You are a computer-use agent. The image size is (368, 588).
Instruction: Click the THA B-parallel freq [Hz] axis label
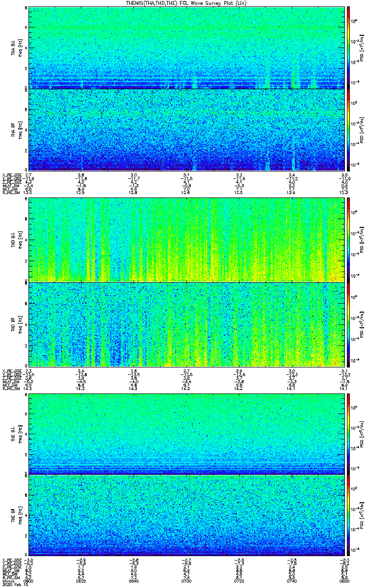pyautogui.click(x=20, y=129)
